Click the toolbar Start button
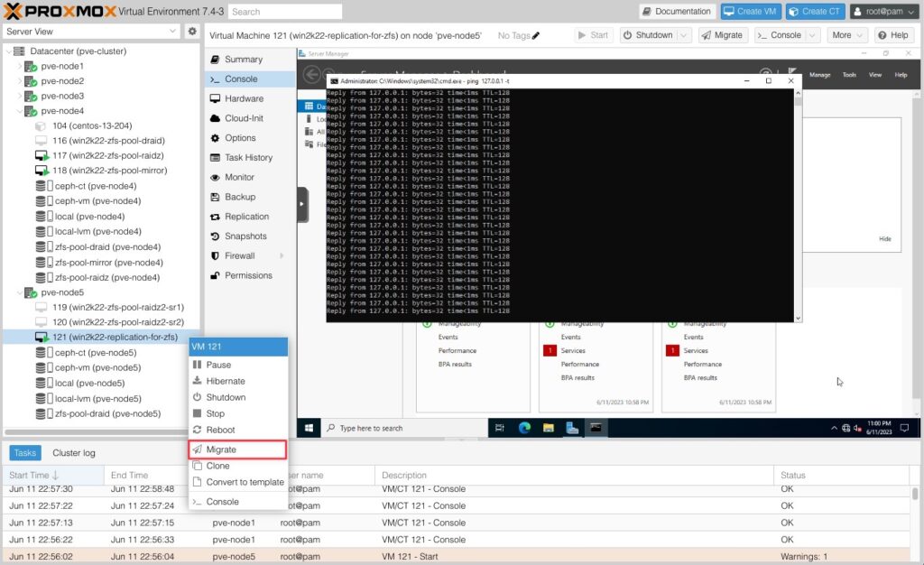924x565 pixels. point(594,35)
